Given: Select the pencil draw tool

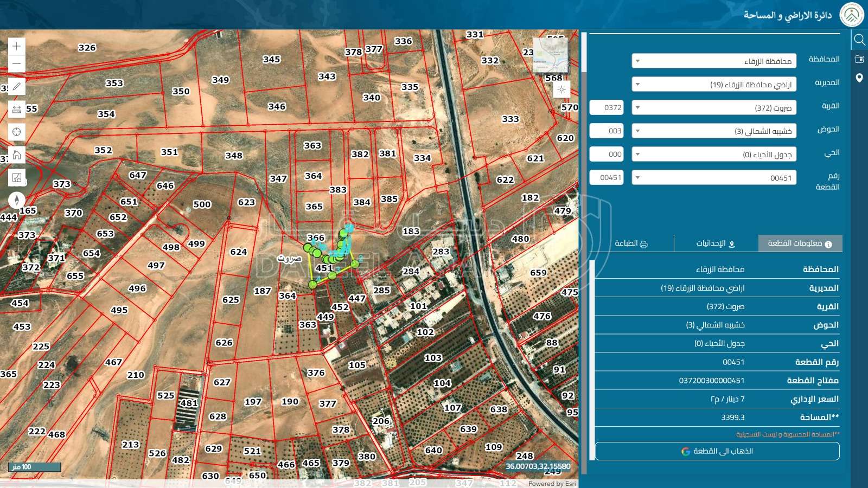Looking at the screenshot, I should [17, 87].
